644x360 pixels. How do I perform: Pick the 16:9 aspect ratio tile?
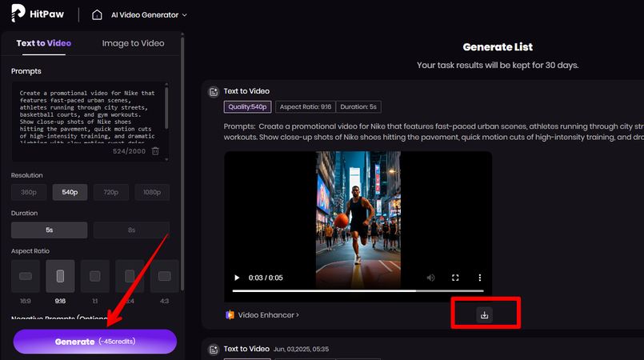[26, 276]
